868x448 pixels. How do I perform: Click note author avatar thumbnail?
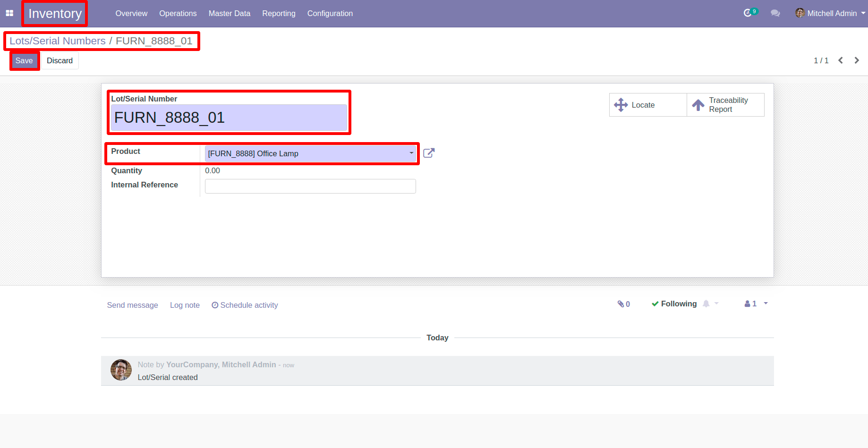tap(121, 370)
